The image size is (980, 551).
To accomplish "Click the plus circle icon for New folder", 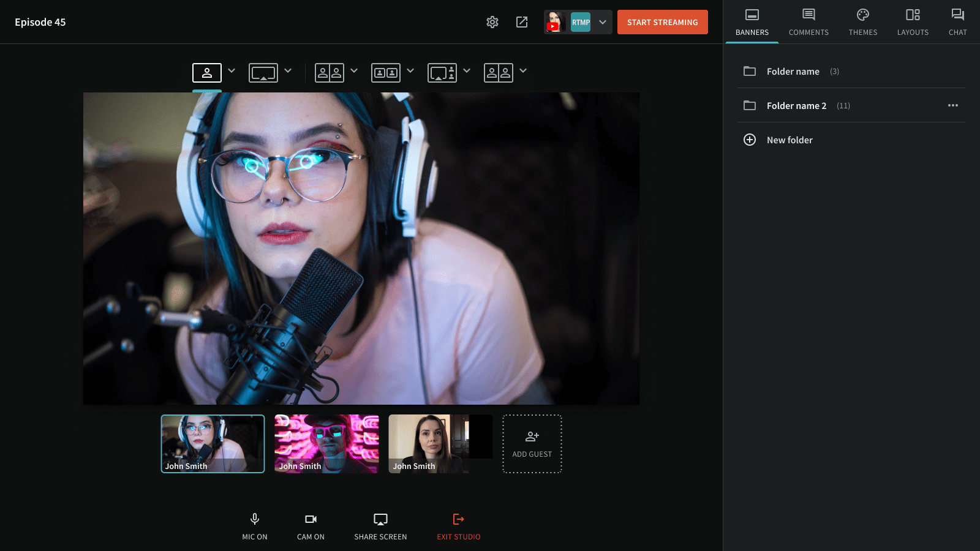I will pyautogui.click(x=750, y=140).
